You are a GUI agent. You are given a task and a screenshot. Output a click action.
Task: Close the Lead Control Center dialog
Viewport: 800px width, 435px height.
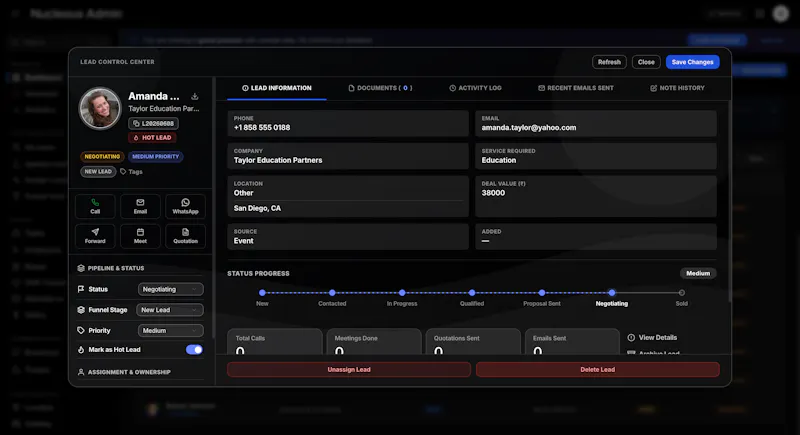[646, 62]
